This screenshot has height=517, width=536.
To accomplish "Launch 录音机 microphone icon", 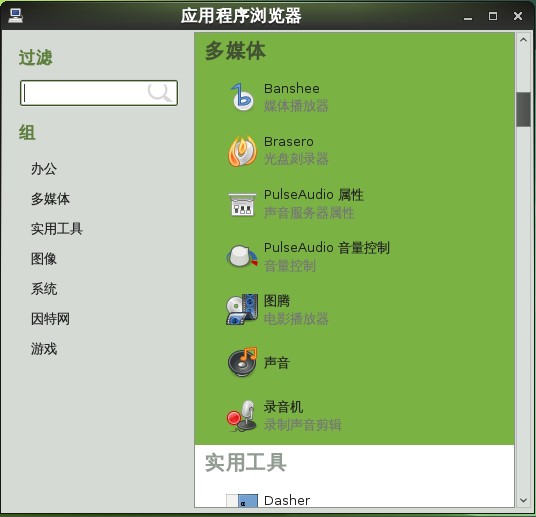I will point(242,416).
